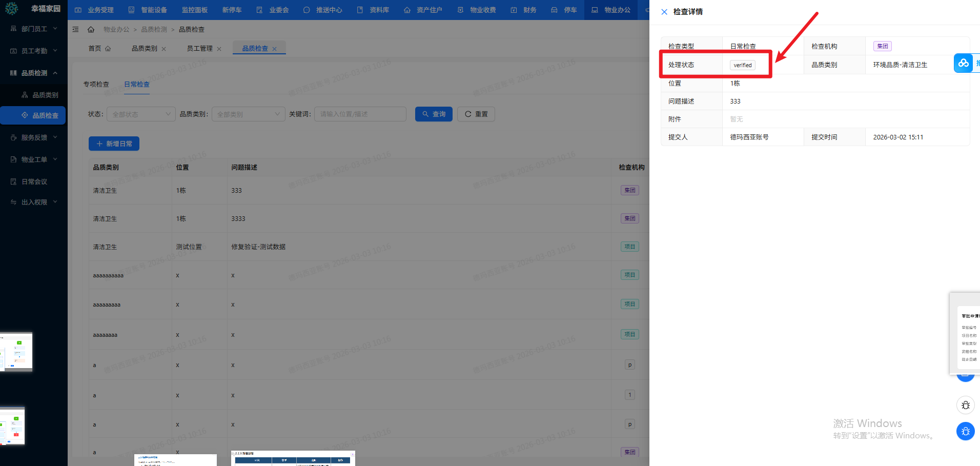Focus the 关键词 search input field

360,114
